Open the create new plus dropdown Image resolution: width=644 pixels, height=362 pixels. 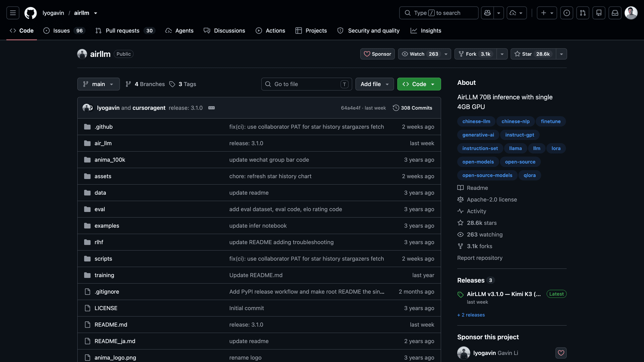[547, 13]
